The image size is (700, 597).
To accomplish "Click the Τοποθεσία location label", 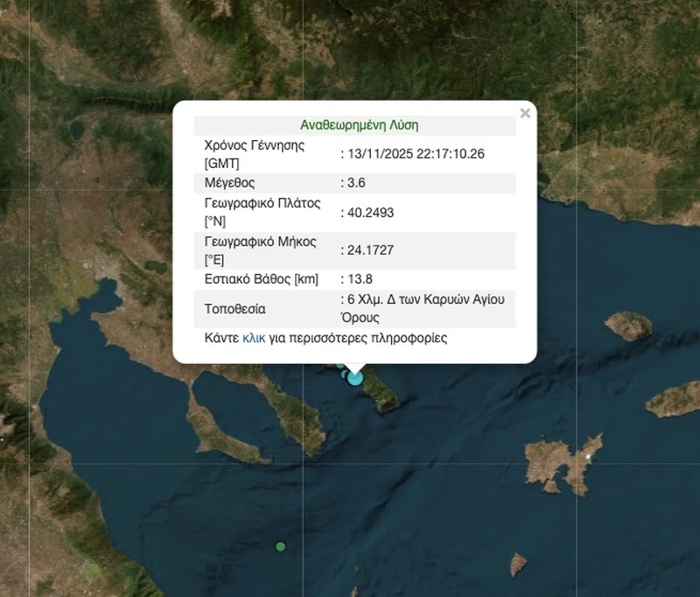I will click(234, 309).
